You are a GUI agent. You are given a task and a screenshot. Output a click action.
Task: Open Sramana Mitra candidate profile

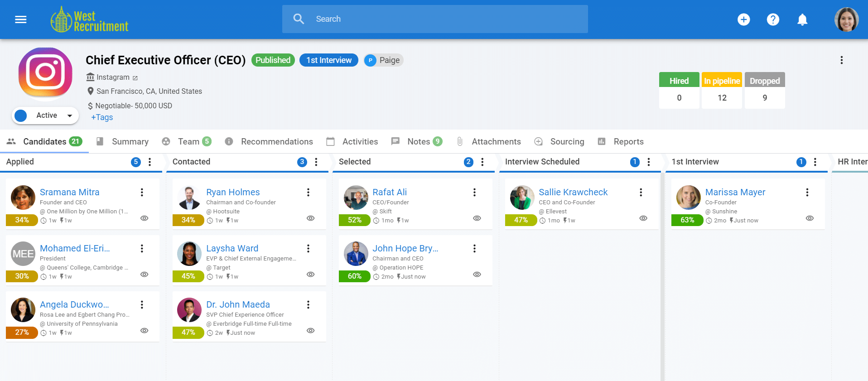pos(70,192)
